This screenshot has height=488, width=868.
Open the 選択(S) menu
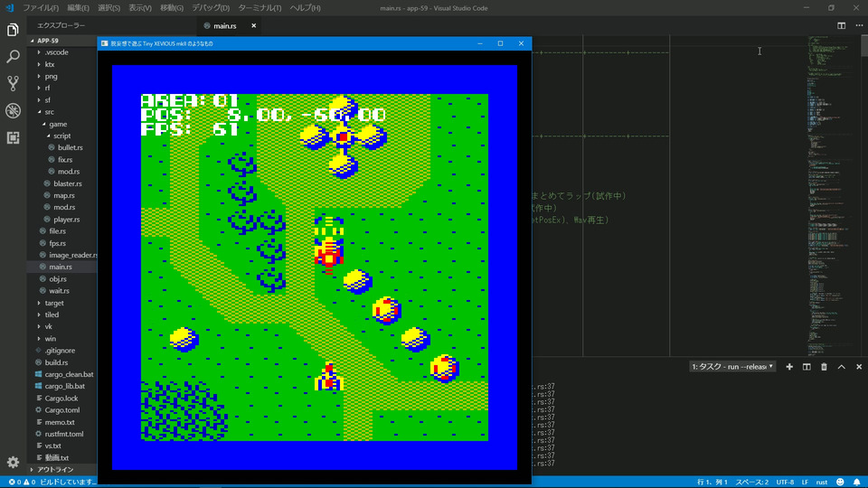coord(109,8)
